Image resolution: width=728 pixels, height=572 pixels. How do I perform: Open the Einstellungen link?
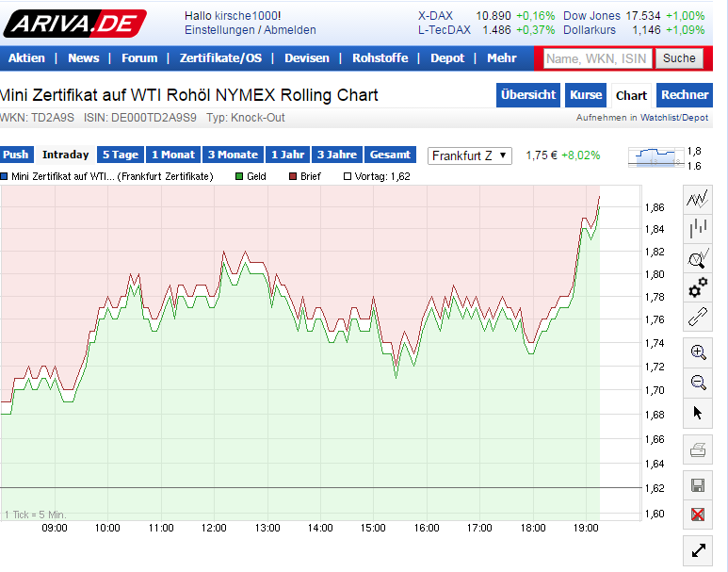[219, 30]
